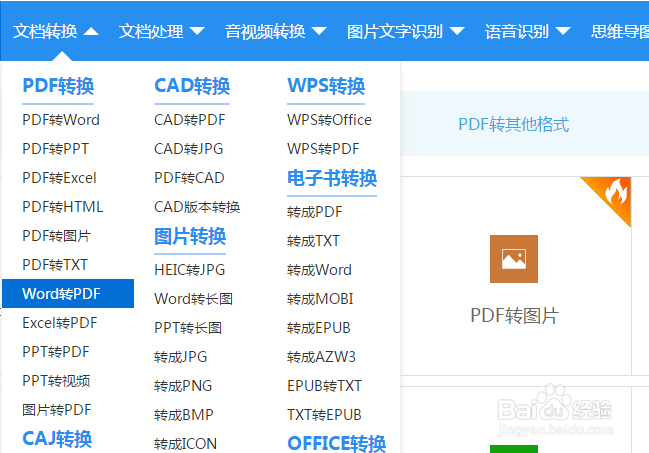Click highlighted Word转PDF item

(68, 294)
